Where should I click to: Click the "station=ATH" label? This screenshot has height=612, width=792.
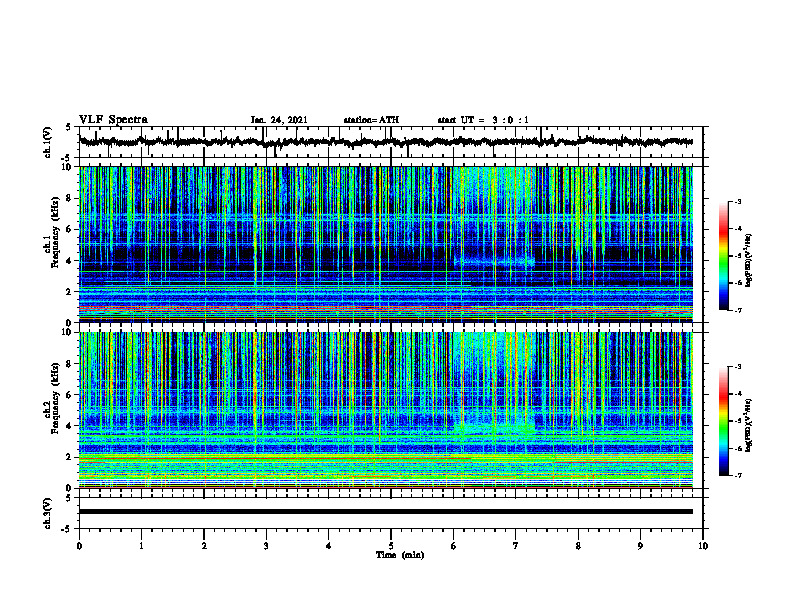[x=371, y=120]
